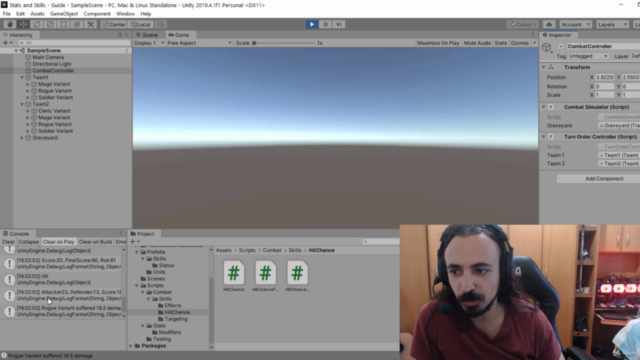Viewport: 640px width, 360px height.
Task: Open the Component menu
Action: pos(97,13)
